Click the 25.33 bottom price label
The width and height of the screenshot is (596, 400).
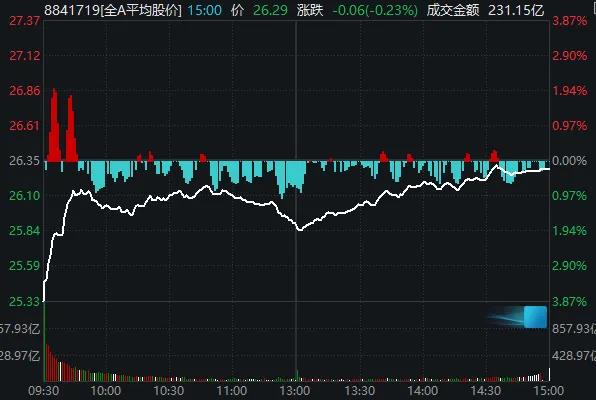coord(24,301)
